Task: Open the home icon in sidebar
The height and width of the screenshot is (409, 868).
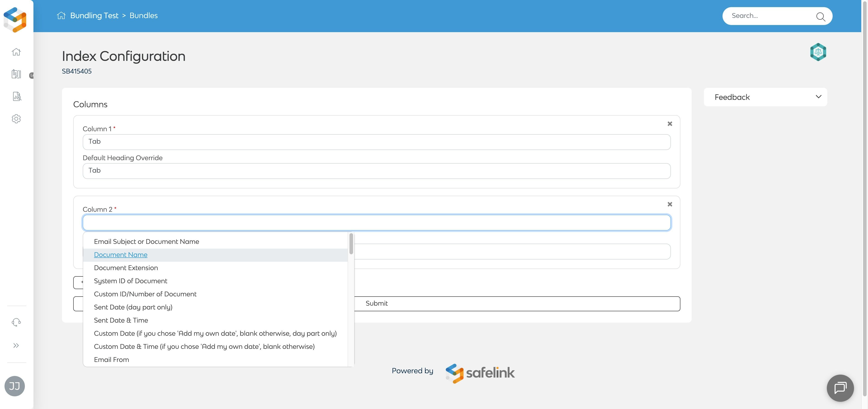Action: (16, 52)
